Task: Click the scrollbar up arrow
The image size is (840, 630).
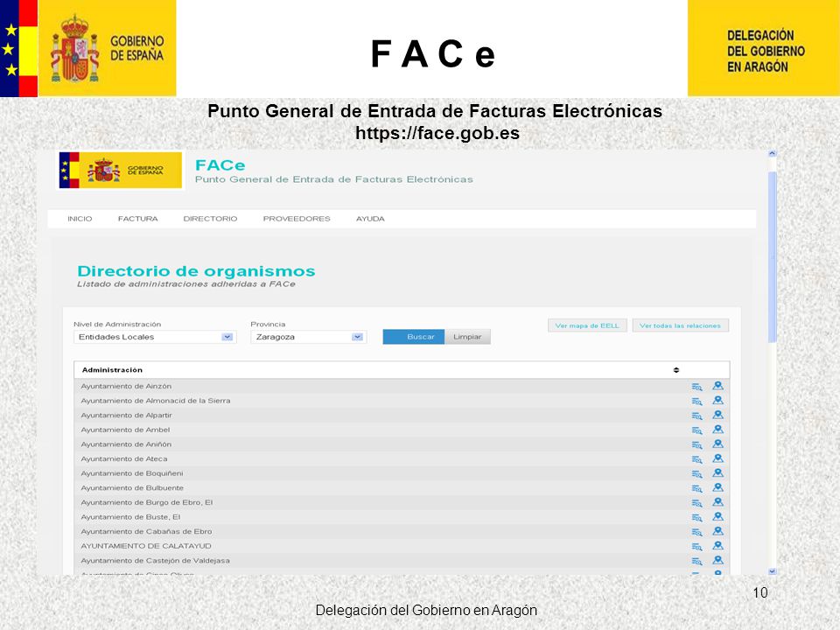Action: coord(772,154)
